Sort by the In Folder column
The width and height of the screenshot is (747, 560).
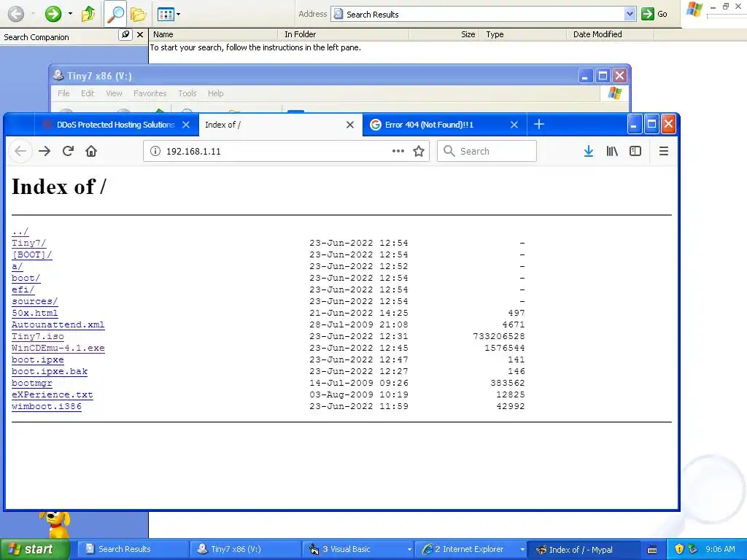(343, 34)
